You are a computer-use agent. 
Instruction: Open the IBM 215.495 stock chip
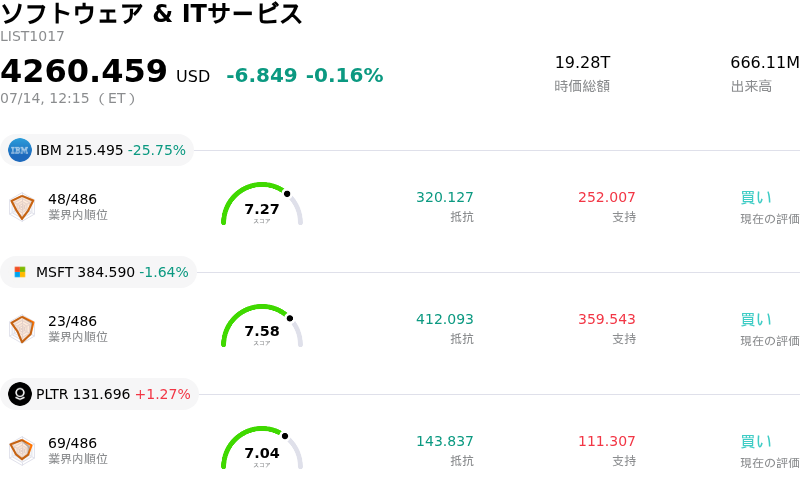(x=97, y=150)
